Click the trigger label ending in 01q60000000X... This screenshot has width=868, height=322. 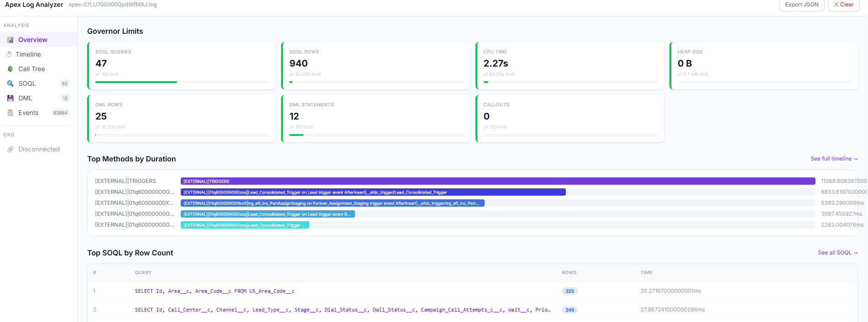(x=135, y=203)
